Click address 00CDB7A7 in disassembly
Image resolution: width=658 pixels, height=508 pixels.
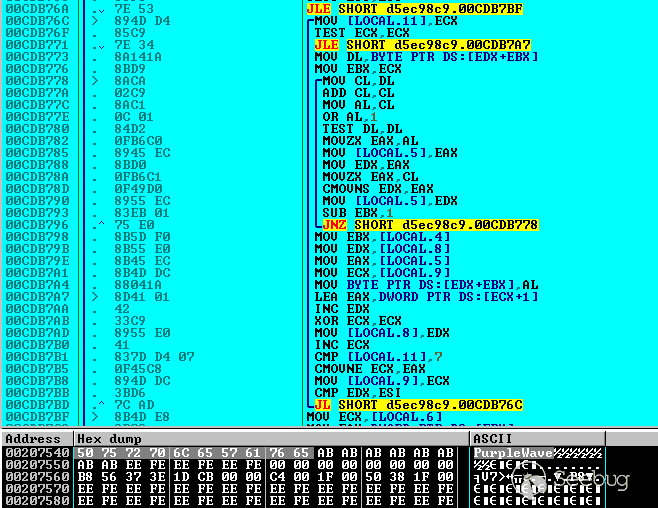(37, 297)
